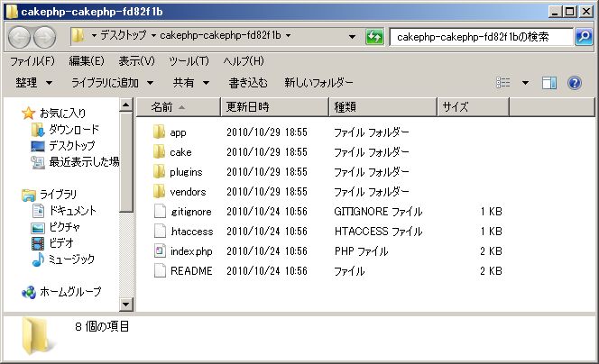Click the ドキュメント icon in sidebar
Viewport: 599px width, 364px height.
click(38, 211)
